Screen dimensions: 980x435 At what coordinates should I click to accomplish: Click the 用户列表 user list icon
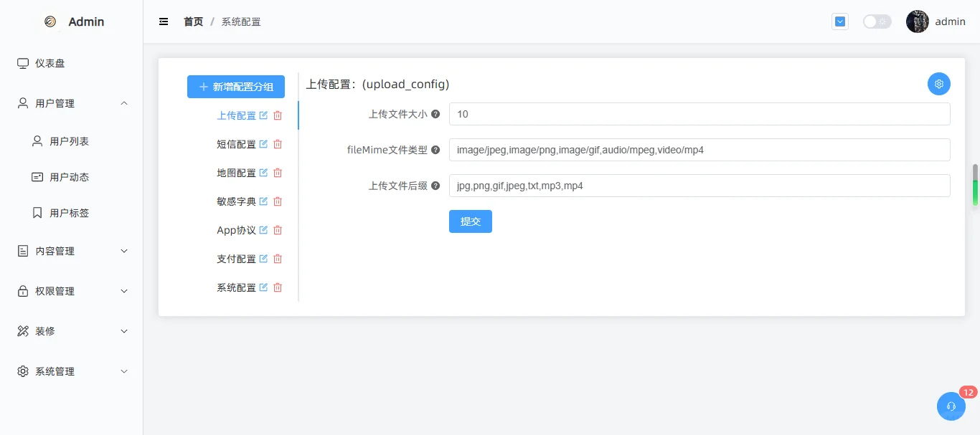[x=36, y=140]
